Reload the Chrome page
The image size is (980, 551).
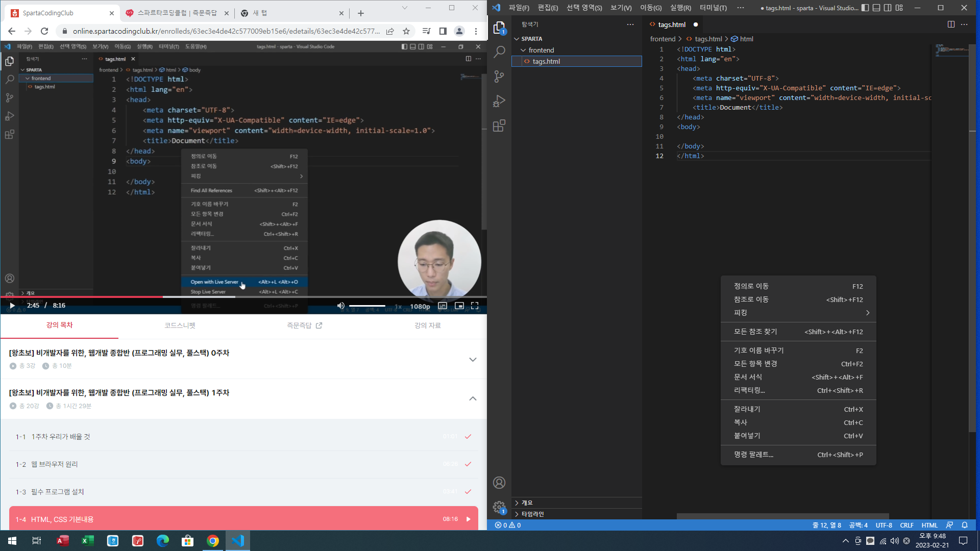point(44,31)
